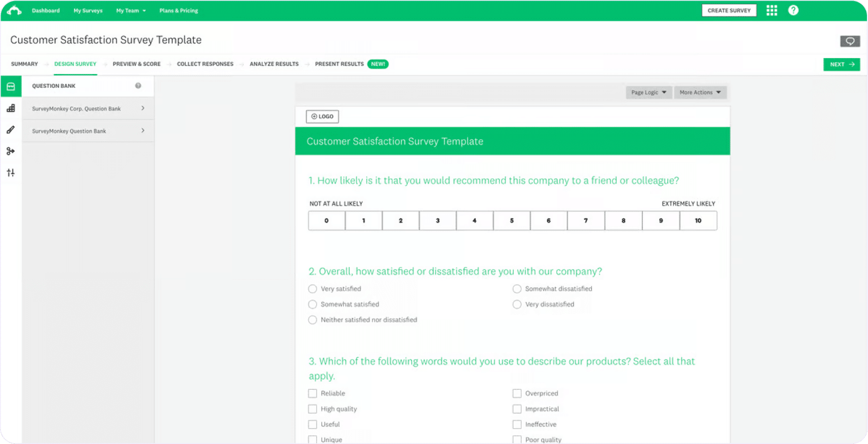Select the Very satisfied radio button
Image resolution: width=868 pixels, height=444 pixels.
pos(312,289)
